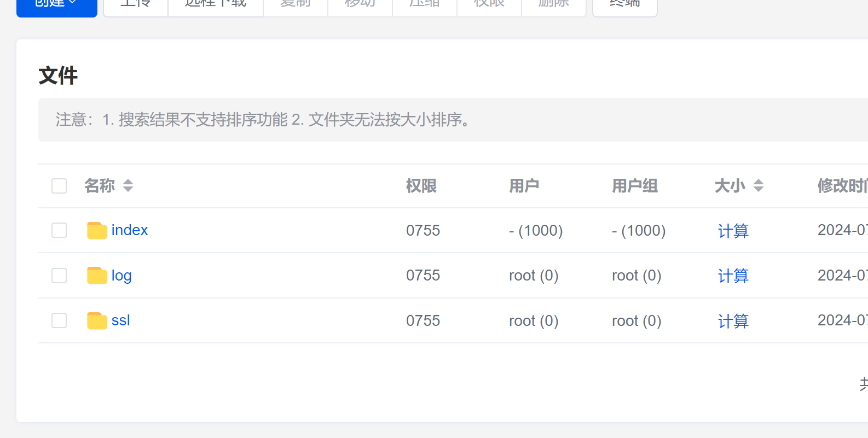Open the blue 创建 dropdown button
Viewport: 868px width, 438px height.
click(x=57, y=5)
